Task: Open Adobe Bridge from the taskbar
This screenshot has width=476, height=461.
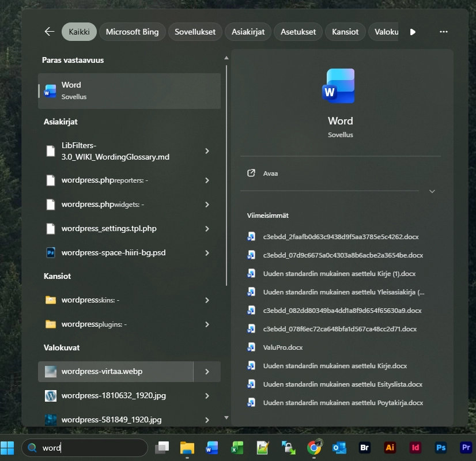Action: coord(364,447)
